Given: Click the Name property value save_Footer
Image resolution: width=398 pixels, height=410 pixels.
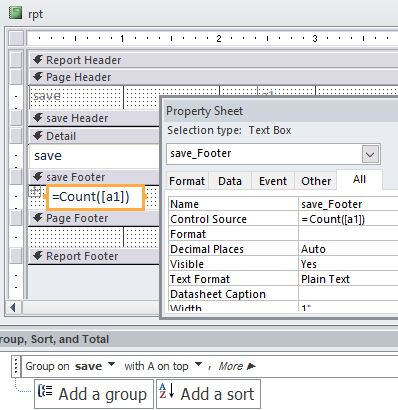Looking at the screenshot, I should (348, 204).
